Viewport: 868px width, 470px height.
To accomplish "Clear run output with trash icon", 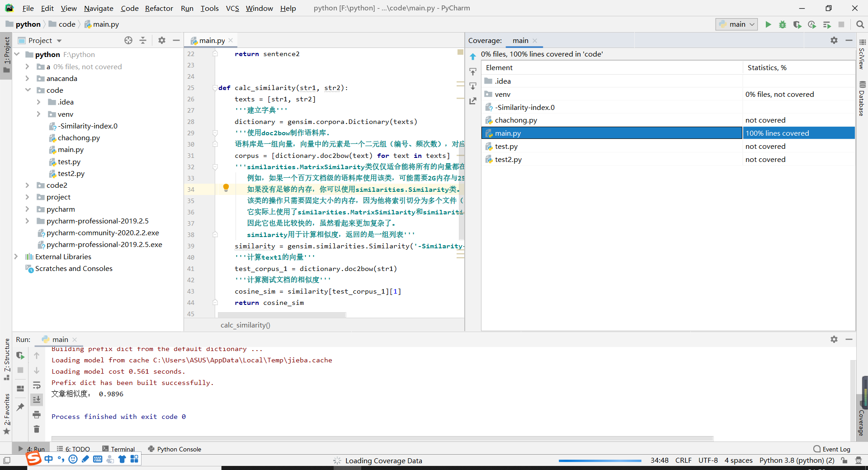I will [37, 429].
